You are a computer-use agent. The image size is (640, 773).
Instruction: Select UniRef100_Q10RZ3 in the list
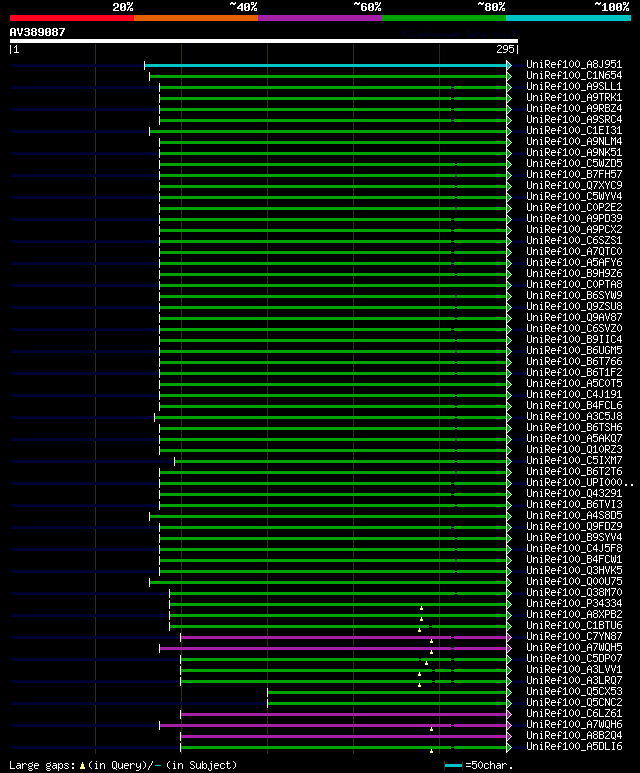574,450
